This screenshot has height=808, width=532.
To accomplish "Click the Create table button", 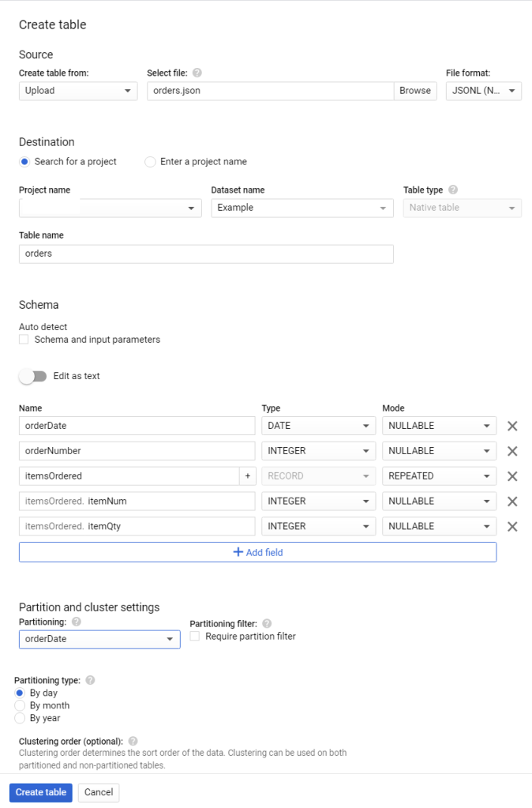I will 41,792.
